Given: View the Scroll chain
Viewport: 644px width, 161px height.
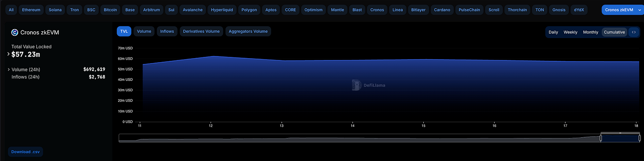Looking at the screenshot, I should 494,10.
